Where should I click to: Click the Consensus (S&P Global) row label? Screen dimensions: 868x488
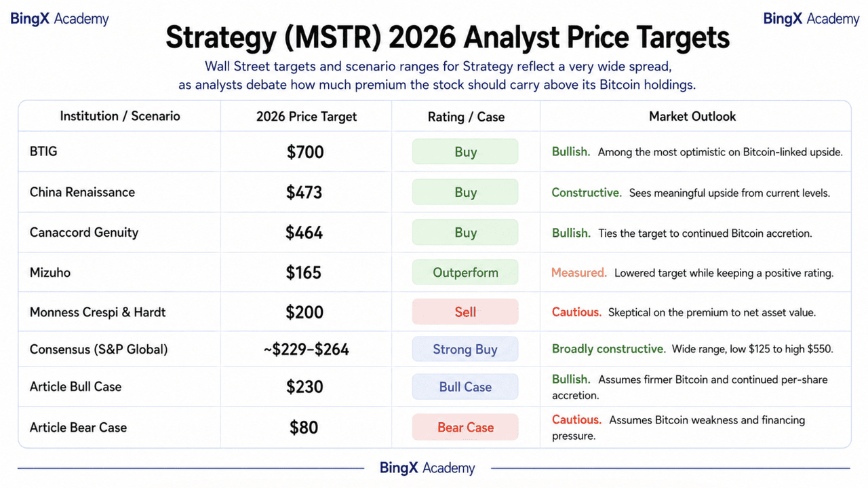tap(98, 350)
